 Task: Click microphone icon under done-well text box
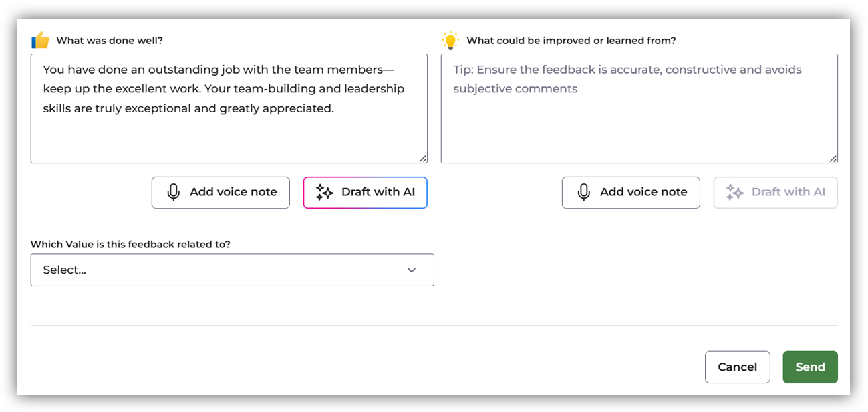point(174,193)
